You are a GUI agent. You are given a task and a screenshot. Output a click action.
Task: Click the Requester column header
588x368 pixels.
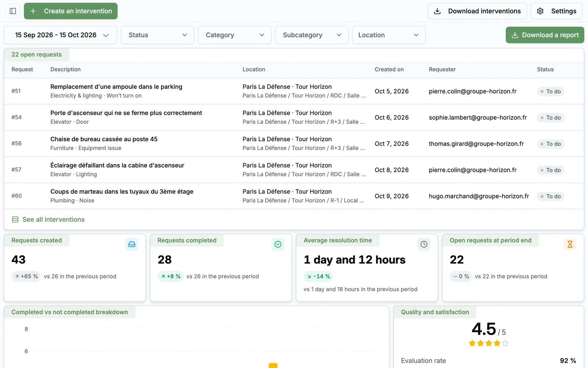(442, 69)
